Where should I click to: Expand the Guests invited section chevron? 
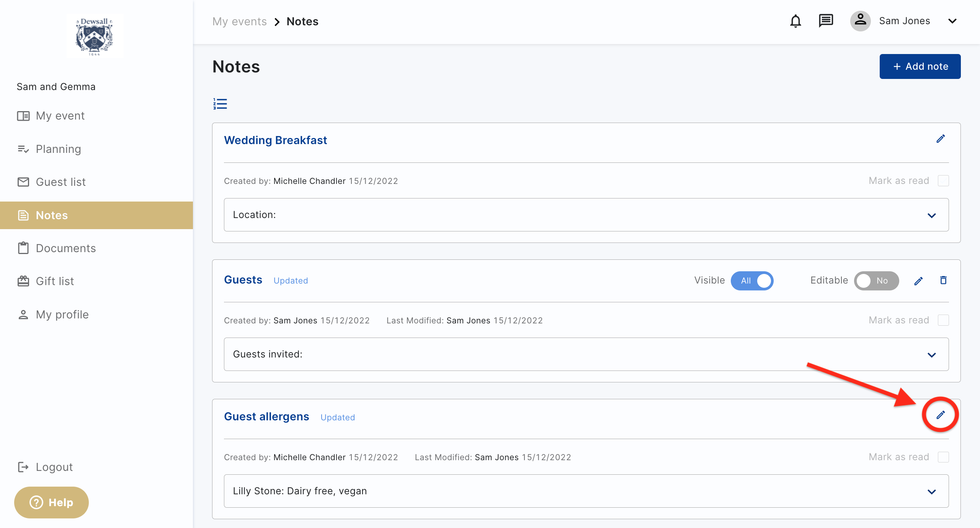pos(932,355)
